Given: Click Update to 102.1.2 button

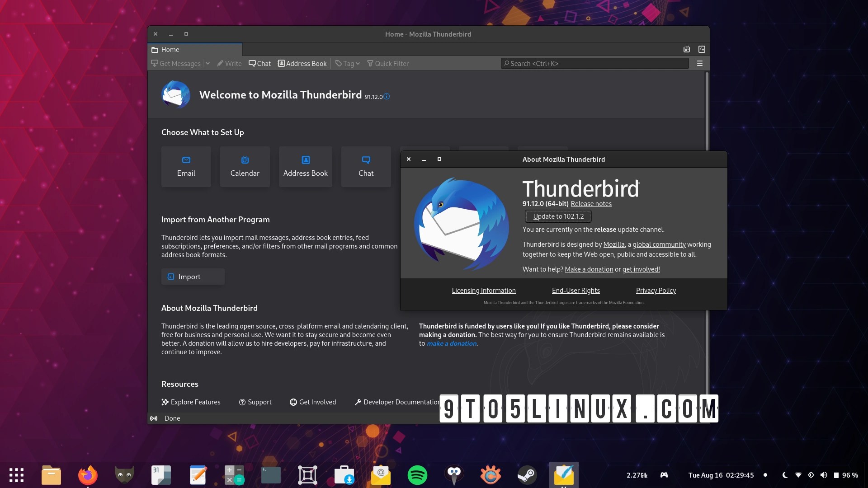Looking at the screenshot, I should [558, 216].
